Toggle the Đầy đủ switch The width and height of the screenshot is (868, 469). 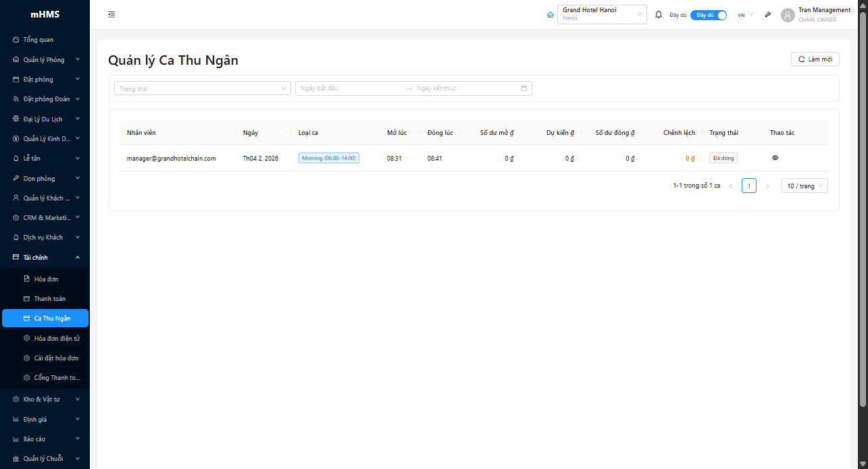pyautogui.click(x=708, y=15)
